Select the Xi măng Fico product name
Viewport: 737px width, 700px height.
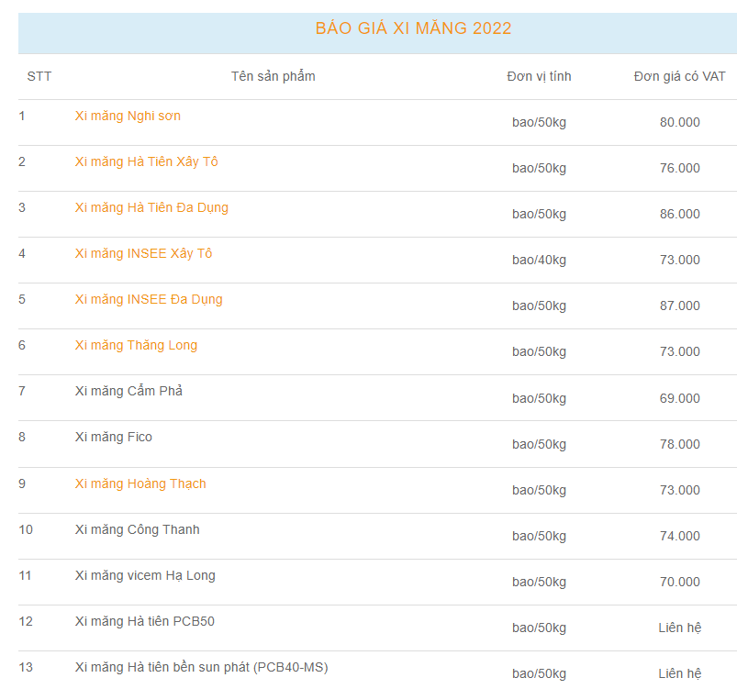click(113, 437)
